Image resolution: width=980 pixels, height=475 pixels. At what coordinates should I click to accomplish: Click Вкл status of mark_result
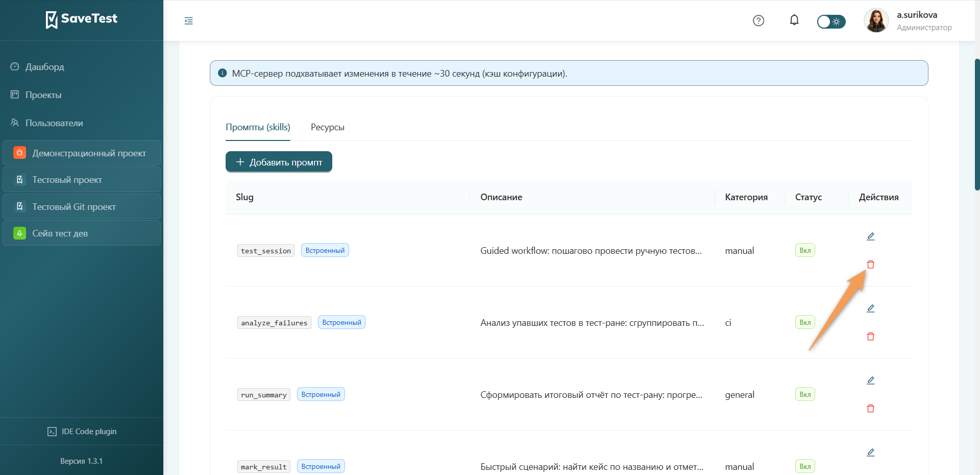click(805, 466)
